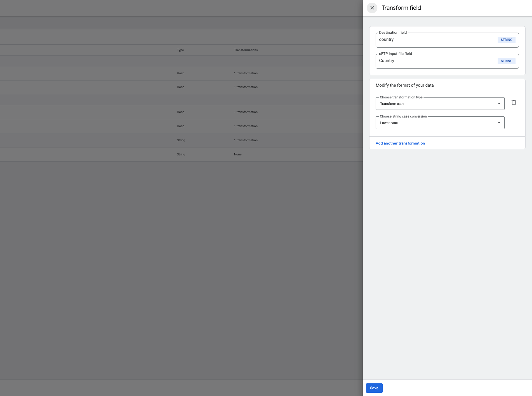Open the Transform case type dropdown
Screen dimensions: 532x396
(440, 104)
